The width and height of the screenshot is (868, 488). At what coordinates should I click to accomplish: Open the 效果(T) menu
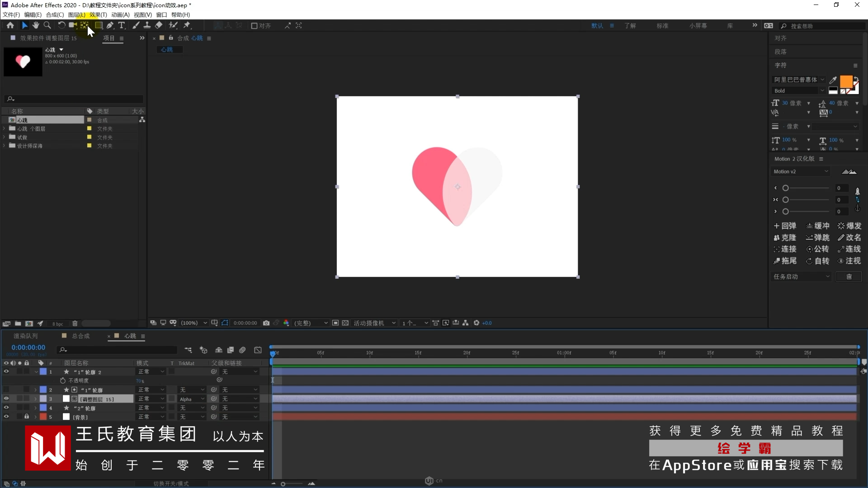(x=98, y=14)
